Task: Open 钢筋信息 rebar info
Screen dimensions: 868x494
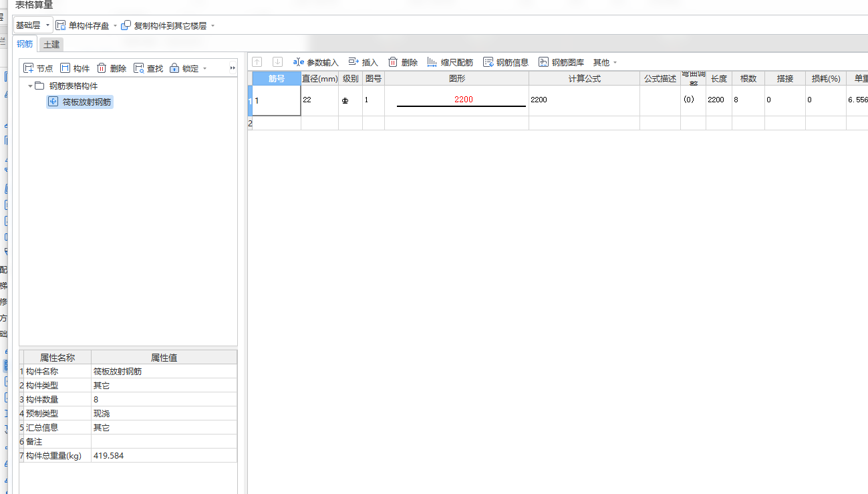Action: pos(506,62)
